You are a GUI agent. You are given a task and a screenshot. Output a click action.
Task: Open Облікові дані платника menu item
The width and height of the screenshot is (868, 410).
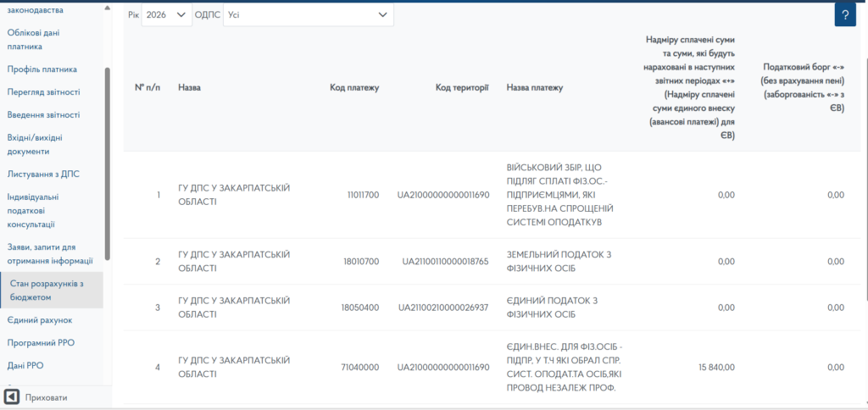31,40
